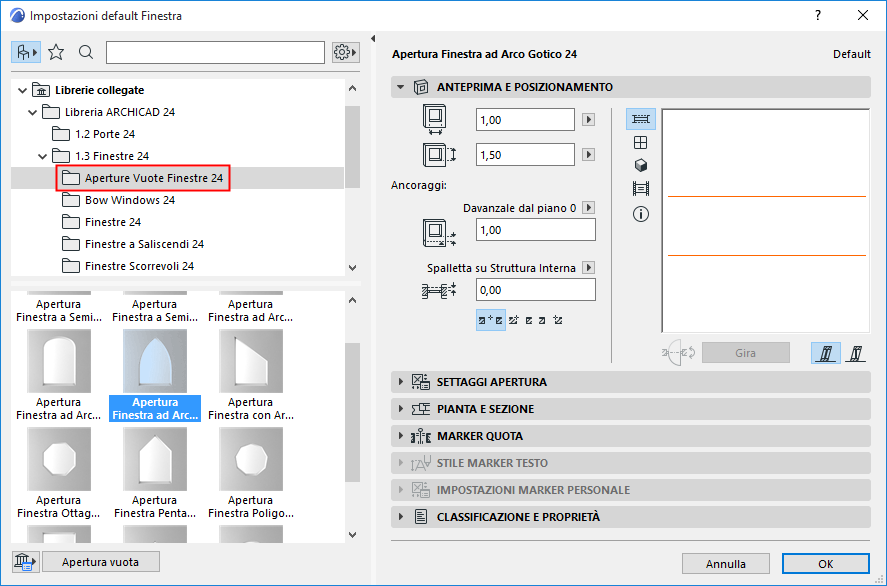The width and height of the screenshot is (887, 586).
Task: Open the folder view mode button
Action: coord(26,53)
